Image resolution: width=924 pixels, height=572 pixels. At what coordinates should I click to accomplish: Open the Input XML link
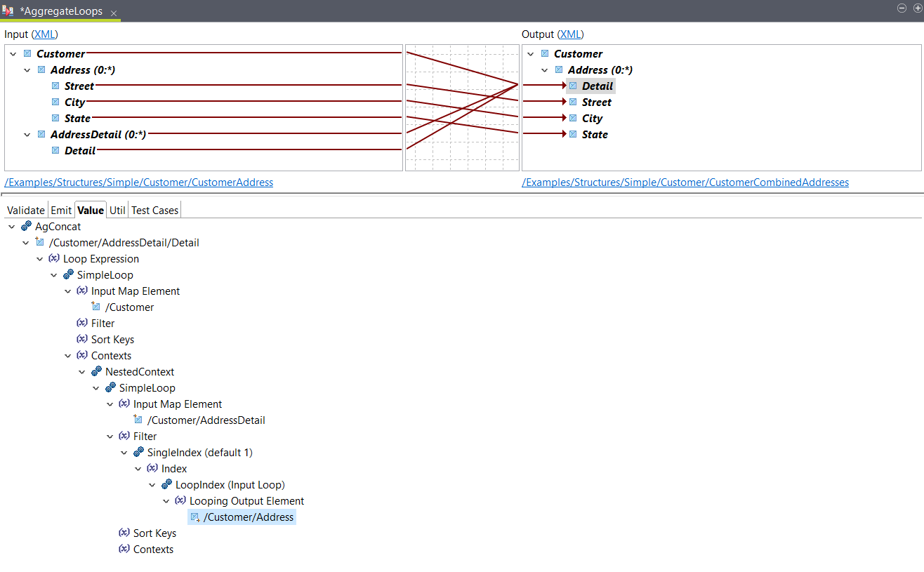(x=44, y=34)
